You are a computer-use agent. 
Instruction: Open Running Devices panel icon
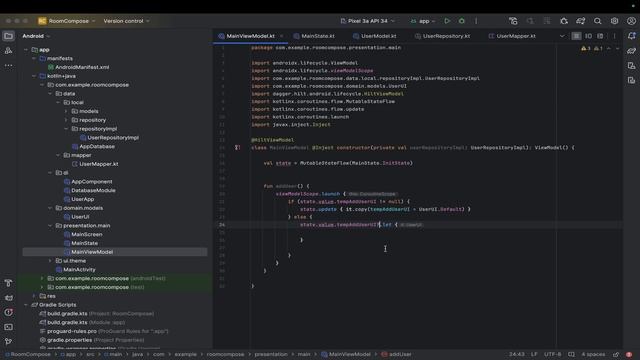(x=631, y=65)
